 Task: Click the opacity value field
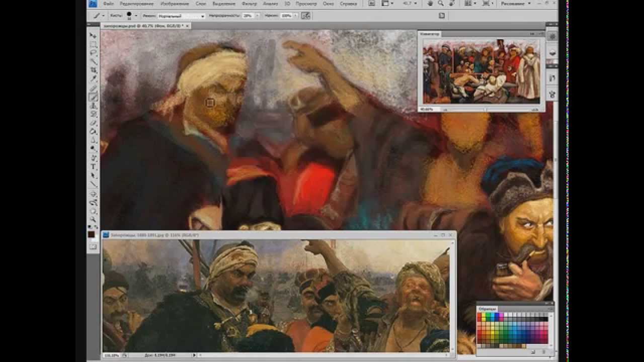click(247, 16)
